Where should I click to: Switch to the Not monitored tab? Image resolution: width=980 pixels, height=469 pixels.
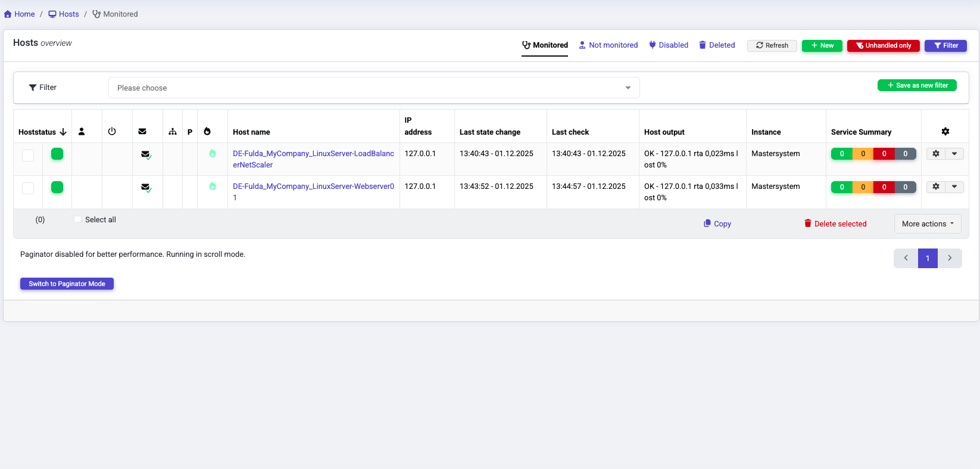608,45
